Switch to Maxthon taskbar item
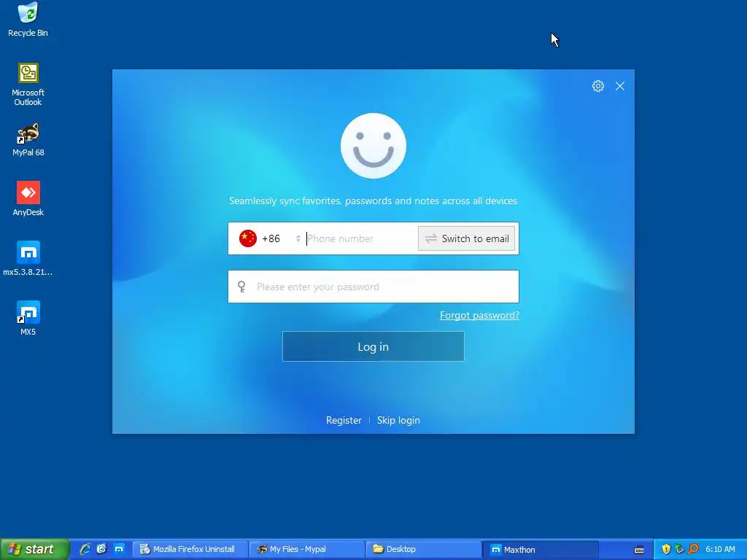The width and height of the screenshot is (747, 560). coord(540,550)
